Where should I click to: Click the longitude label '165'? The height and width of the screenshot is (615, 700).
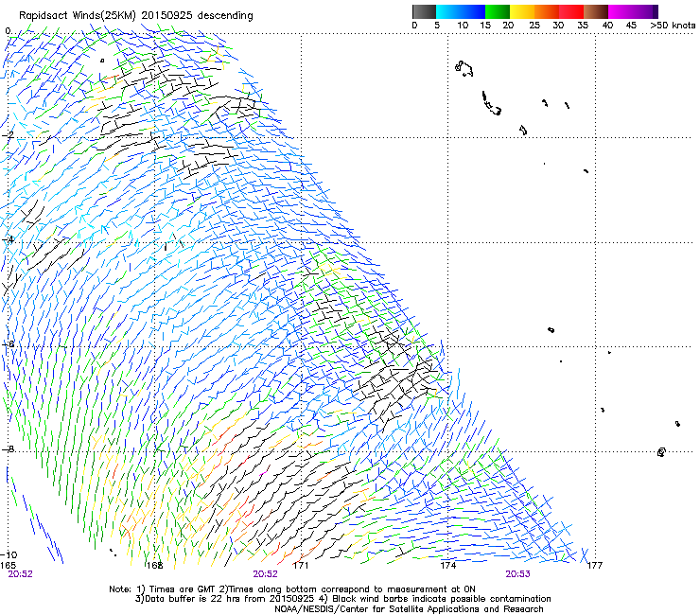click(8, 565)
